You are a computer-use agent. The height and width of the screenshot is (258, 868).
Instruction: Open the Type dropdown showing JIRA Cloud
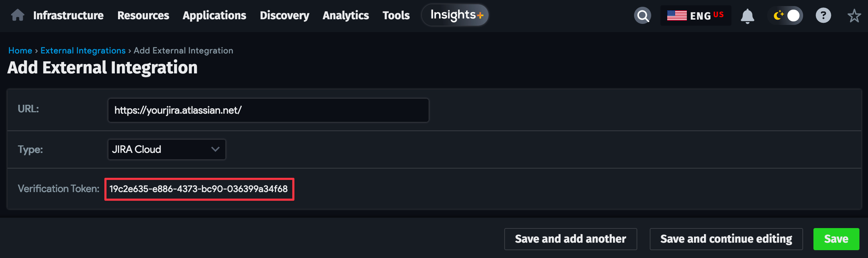(x=166, y=149)
